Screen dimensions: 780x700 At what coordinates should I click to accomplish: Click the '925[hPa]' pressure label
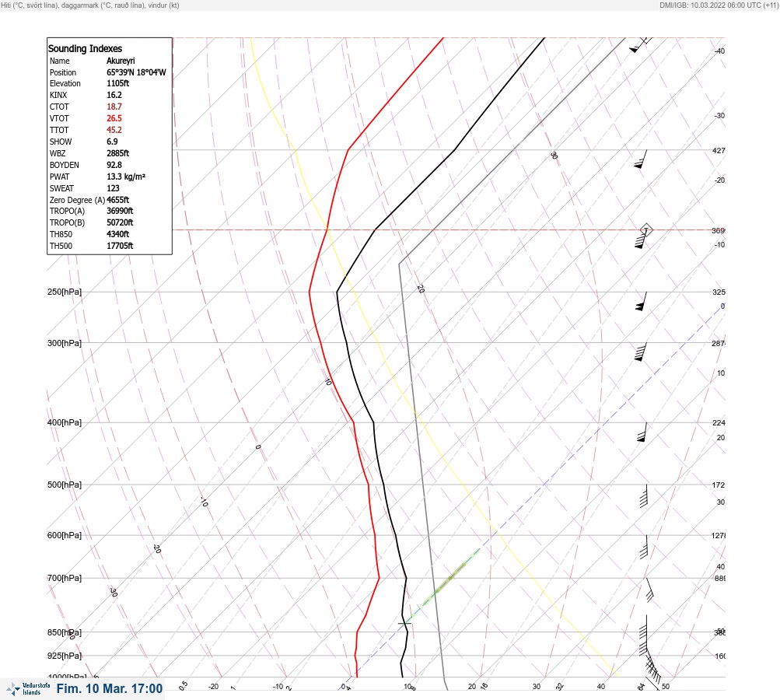tap(65, 656)
